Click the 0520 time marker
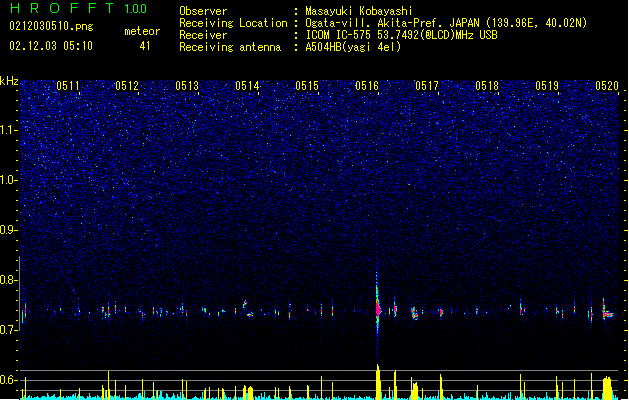This screenshot has height=400, width=629. [x=607, y=86]
